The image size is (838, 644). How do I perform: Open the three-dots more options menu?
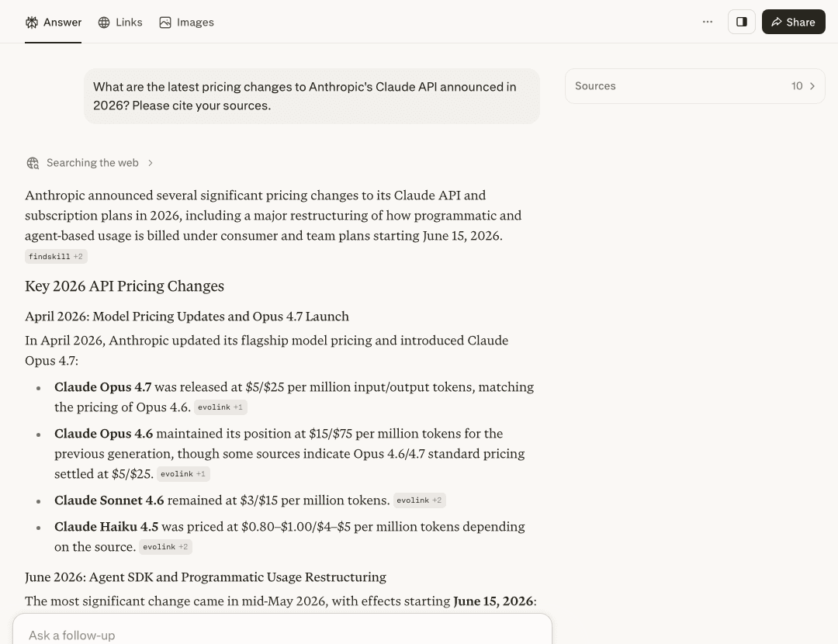click(708, 22)
